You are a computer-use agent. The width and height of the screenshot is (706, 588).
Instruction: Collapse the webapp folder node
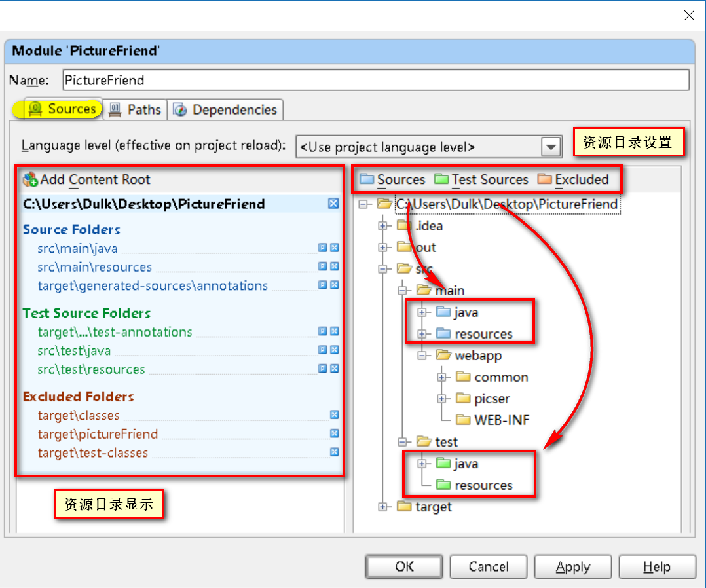[422, 356]
